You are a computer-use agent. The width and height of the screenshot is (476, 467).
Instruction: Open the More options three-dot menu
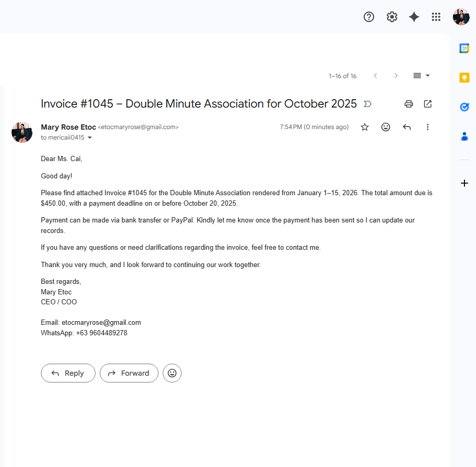tap(428, 127)
